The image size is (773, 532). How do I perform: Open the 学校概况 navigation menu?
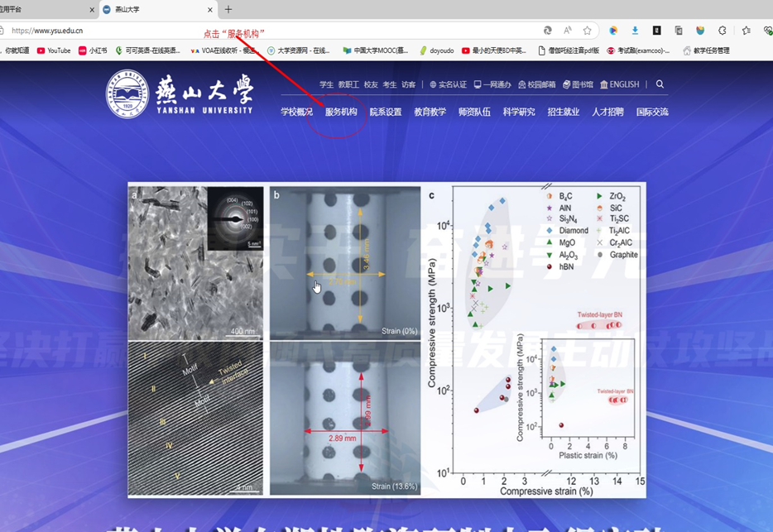tap(297, 112)
